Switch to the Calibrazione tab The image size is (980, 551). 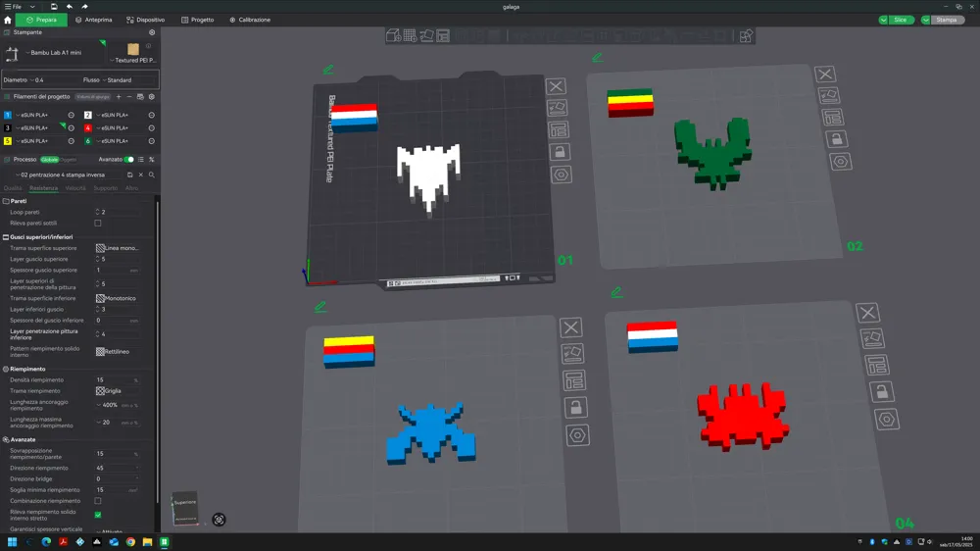point(250,20)
